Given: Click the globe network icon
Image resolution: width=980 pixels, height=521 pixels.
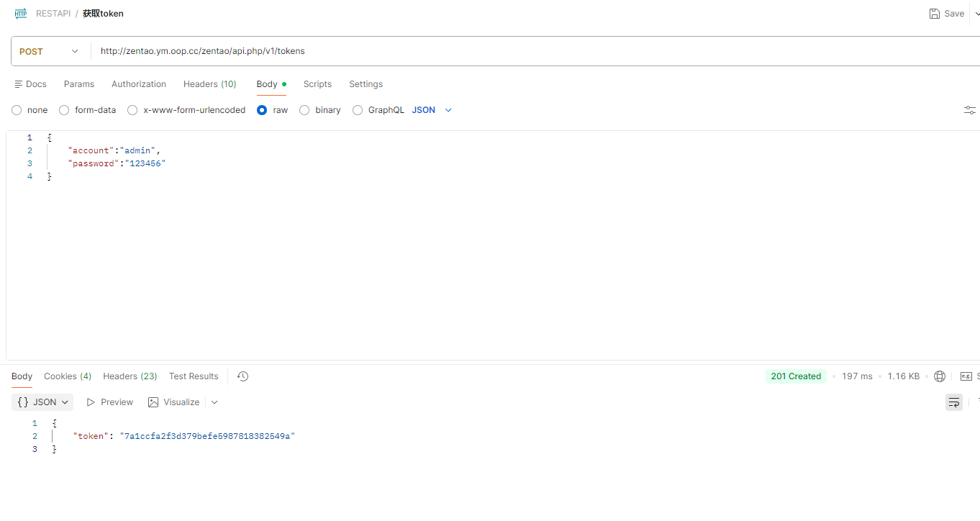Looking at the screenshot, I should tap(940, 376).
